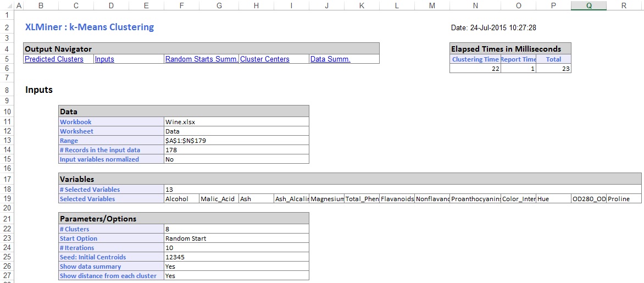Screen dimensions: 644x283
Task: Click the Inputs navigator link
Action: click(104, 59)
